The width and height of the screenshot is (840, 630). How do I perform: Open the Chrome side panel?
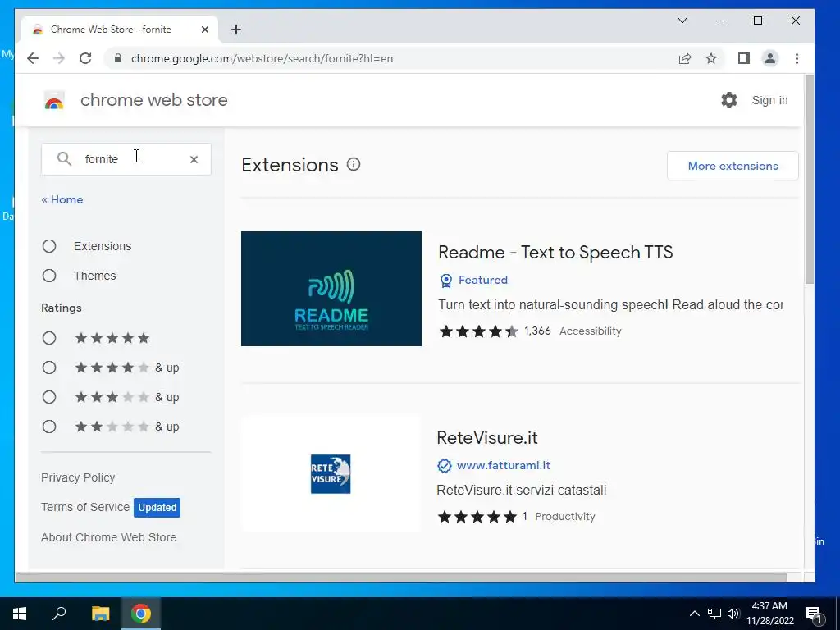[743, 58]
